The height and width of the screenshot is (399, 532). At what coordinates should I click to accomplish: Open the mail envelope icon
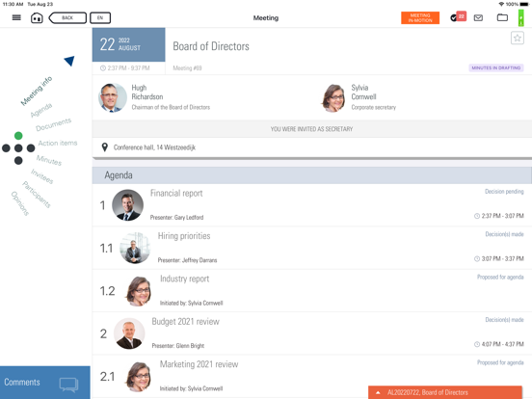pos(478,17)
